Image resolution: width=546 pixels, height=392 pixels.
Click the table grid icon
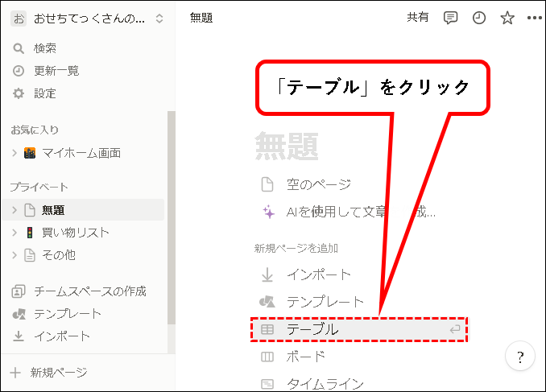coord(267,329)
